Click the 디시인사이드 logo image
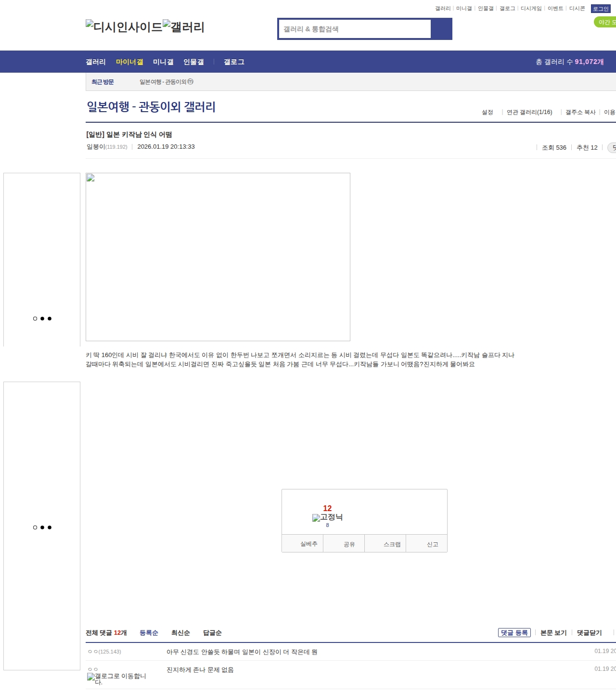Viewport: 616px width, 693px height. click(124, 26)
